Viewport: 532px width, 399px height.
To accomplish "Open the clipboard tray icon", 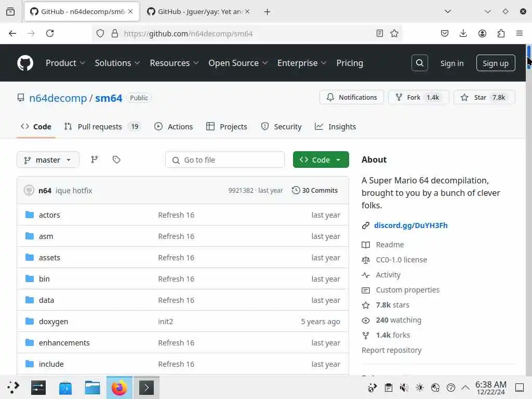I will click(389, 388).
